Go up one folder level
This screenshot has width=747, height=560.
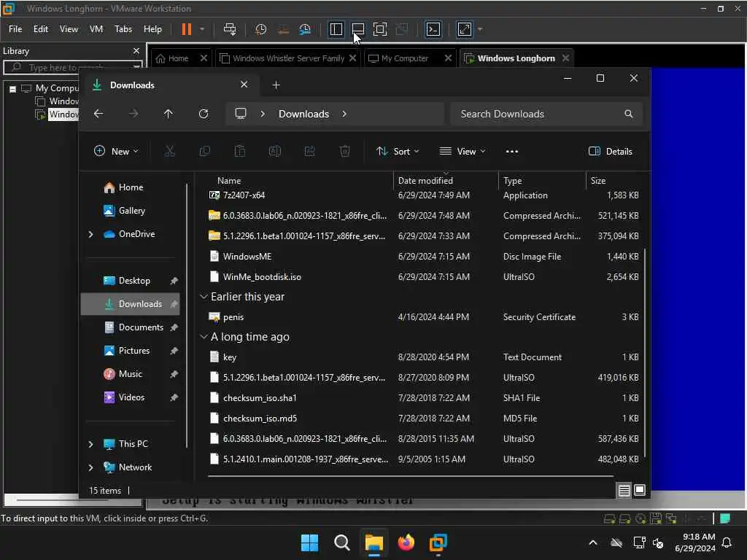(169, 114)
